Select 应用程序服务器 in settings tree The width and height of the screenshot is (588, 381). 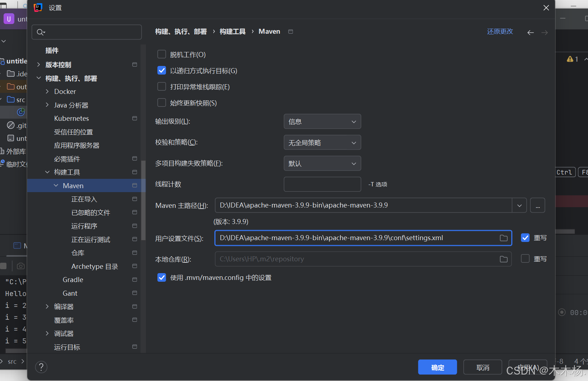(x=77, y=145)
